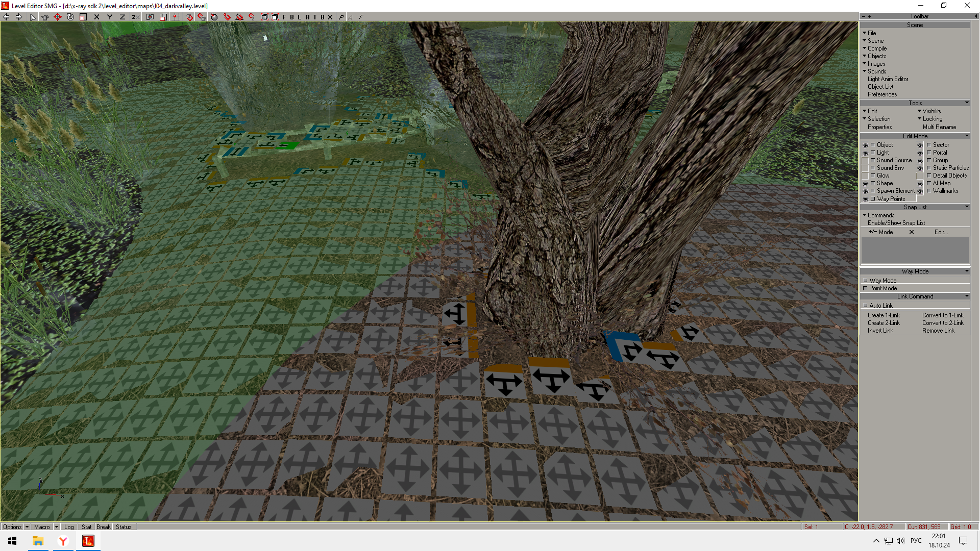Click the Undo arrow toolbar icon
Image resolution: width=980 pixels, height=551 pixels.
6,17
